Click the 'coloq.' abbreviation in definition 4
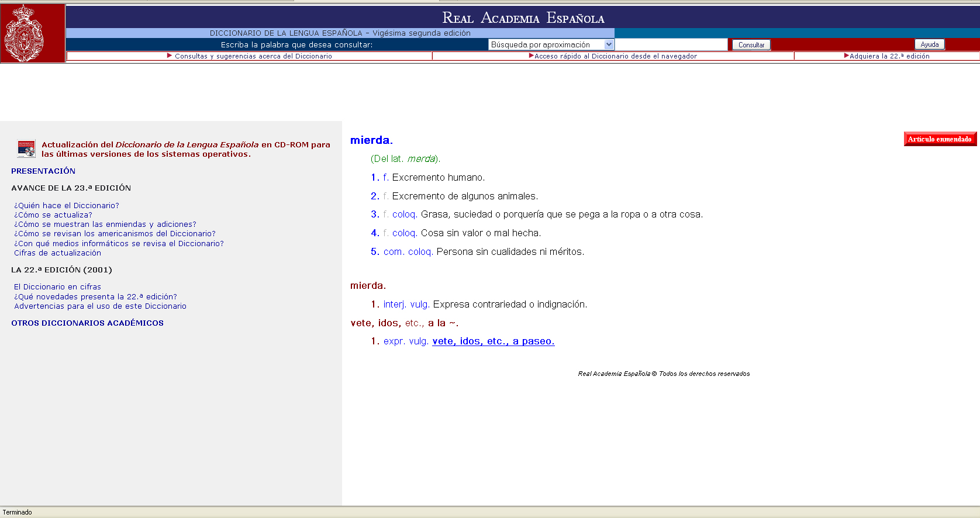The width and height of the screenshot is (980, 518). pyautogui.click(x=405, y=233)
